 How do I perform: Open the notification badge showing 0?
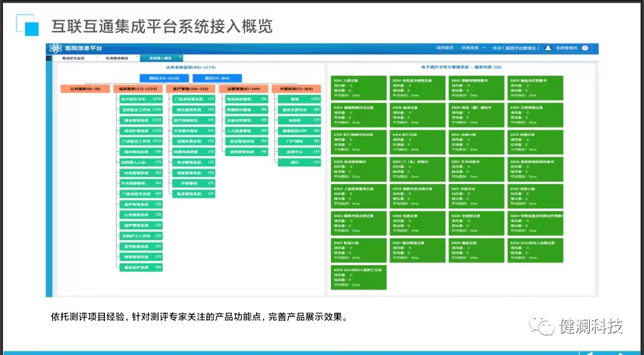click(x=585, y=48)
